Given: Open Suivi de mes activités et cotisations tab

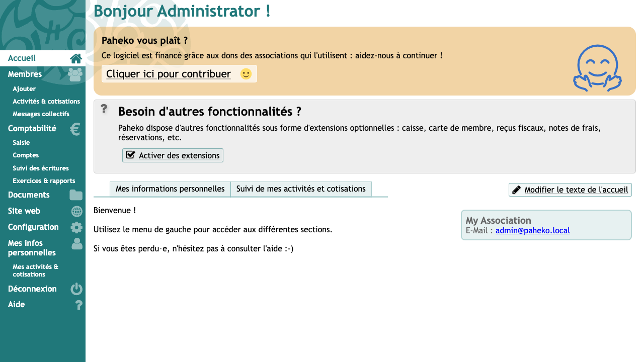Looking at the screenshot, I should pos(301,189).
